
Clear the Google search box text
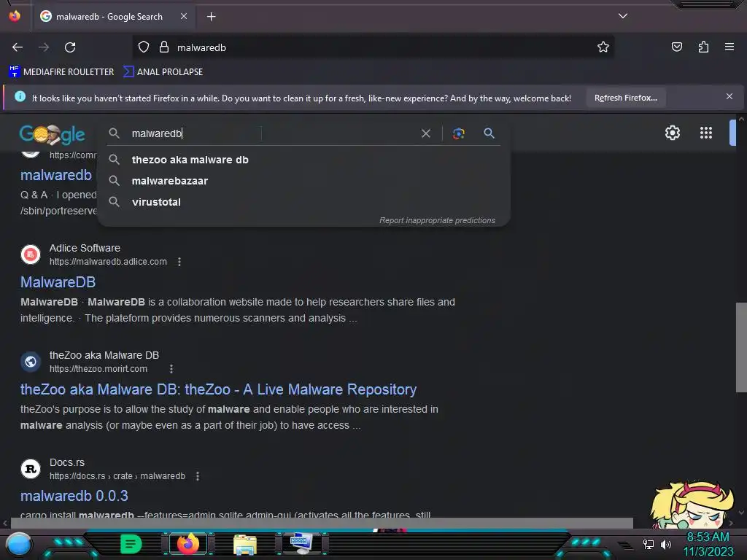click(x=426, y=134)
